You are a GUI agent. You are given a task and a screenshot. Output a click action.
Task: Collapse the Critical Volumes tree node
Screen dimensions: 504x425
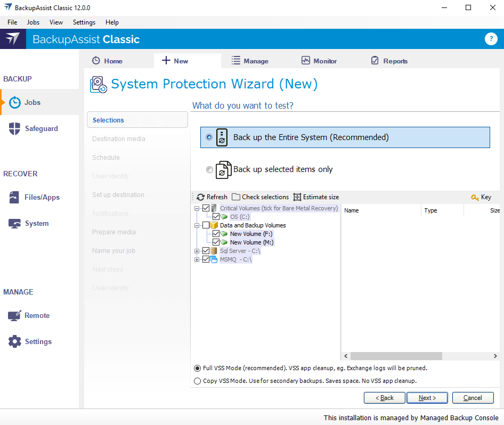[x=197, y=208]
